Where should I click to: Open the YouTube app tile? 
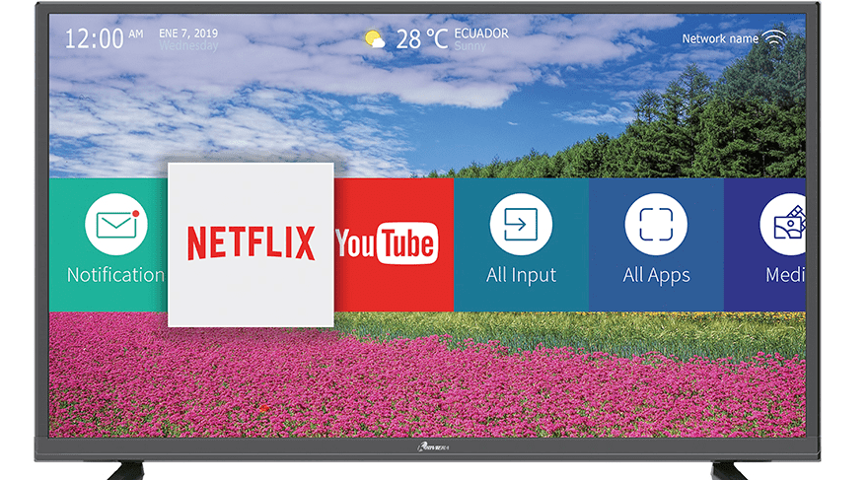point(394,244)
